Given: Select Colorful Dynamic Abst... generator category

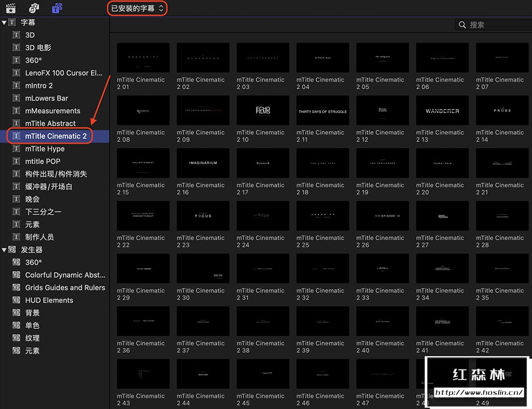Looking at the screenshot, I should (65, 275).
